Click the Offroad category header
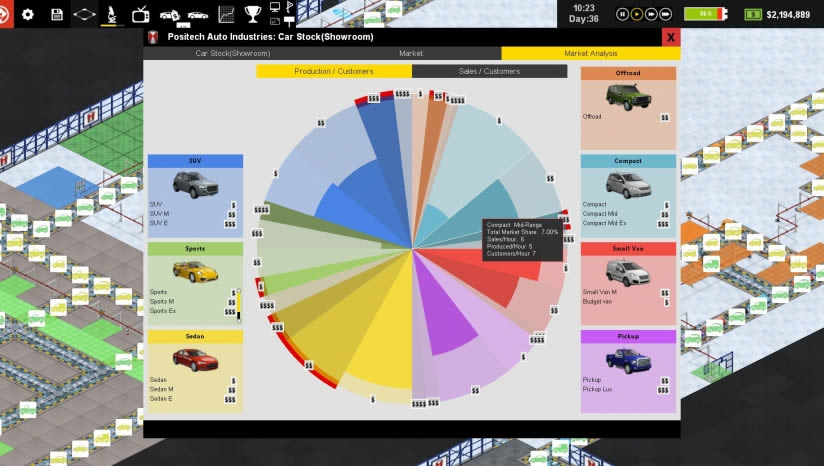Screen dimensions: 824x466 coord(628,73)
